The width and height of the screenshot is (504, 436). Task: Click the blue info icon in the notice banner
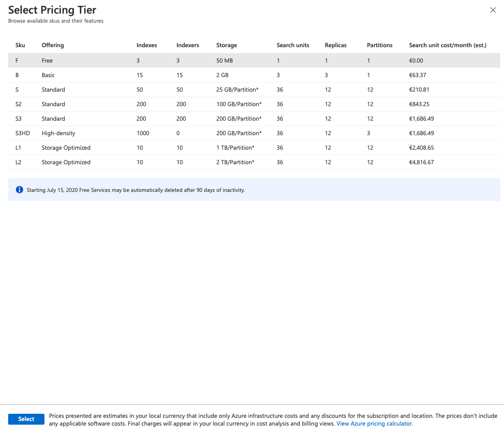tap(20, 190)
